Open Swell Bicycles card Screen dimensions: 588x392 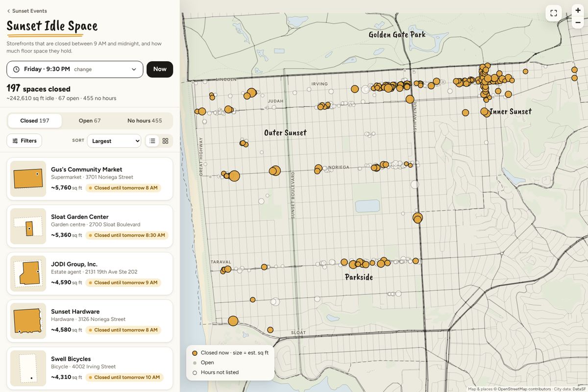(90, 368)
